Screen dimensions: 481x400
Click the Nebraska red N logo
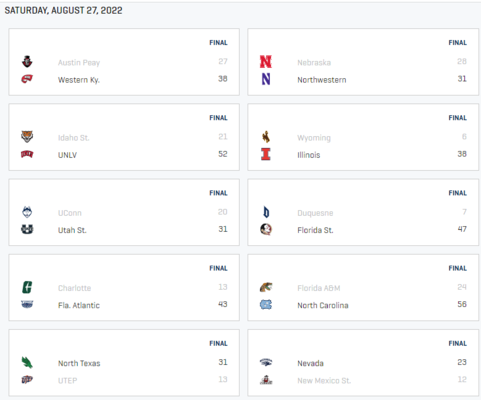[266, 62]
